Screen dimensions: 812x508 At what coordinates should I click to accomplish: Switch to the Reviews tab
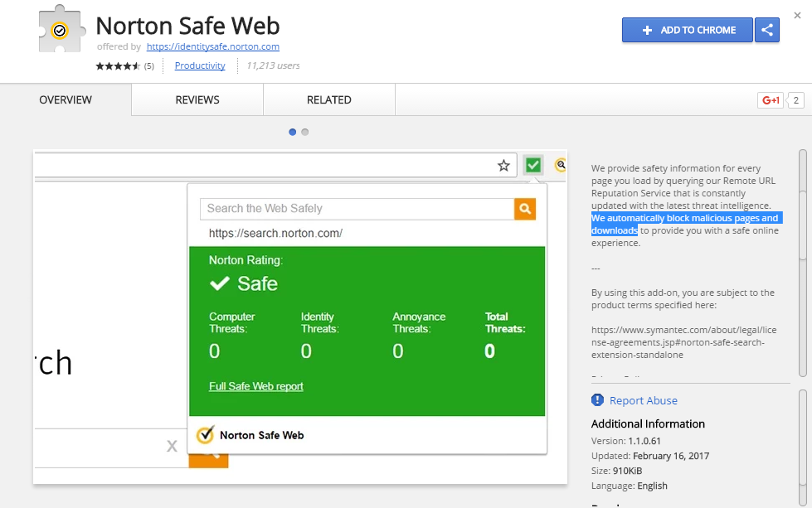point(197,100)
